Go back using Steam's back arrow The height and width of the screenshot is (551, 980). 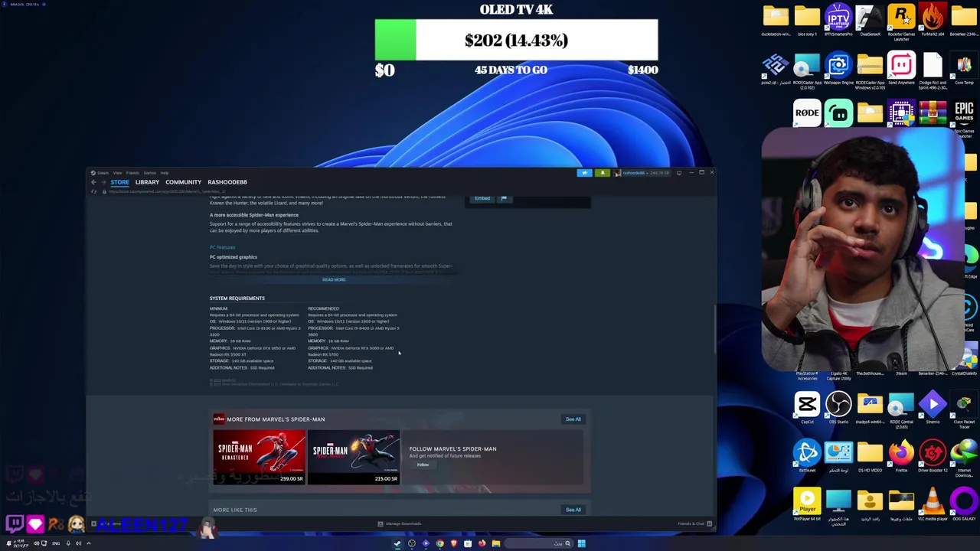pyautogui.click(x=93, y=182)
